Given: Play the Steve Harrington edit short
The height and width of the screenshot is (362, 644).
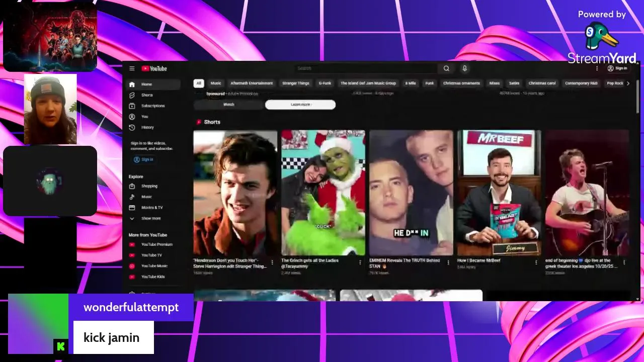Looking at the screenshot, I should [235, 193].
